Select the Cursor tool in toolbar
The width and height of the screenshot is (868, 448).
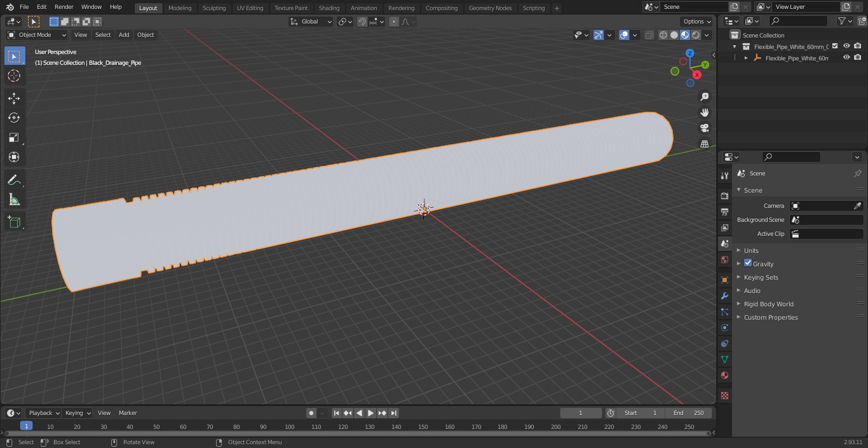14,76
